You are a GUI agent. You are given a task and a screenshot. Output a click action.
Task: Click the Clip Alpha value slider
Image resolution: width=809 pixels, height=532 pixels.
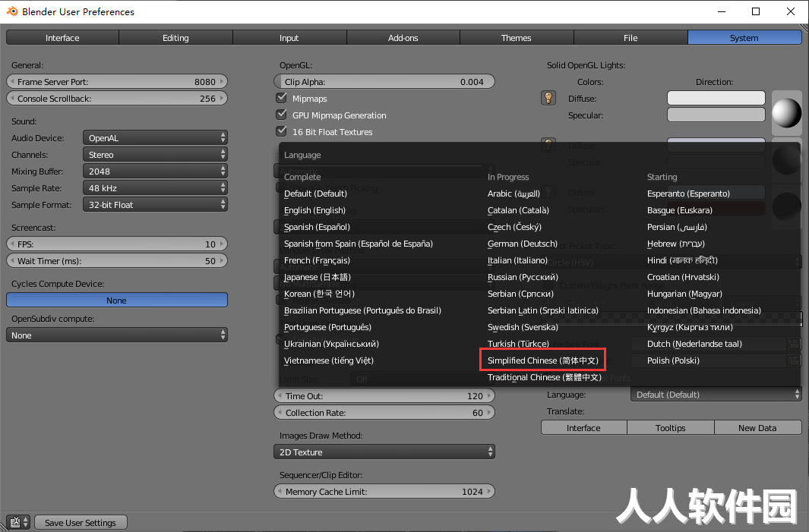pyautogui.click(x=384, y=81)
